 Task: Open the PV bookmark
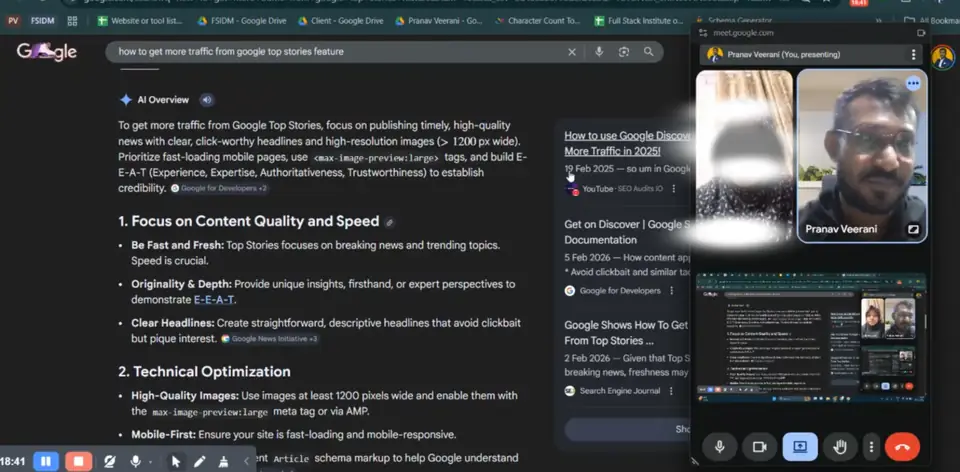(x=13, y=21)
